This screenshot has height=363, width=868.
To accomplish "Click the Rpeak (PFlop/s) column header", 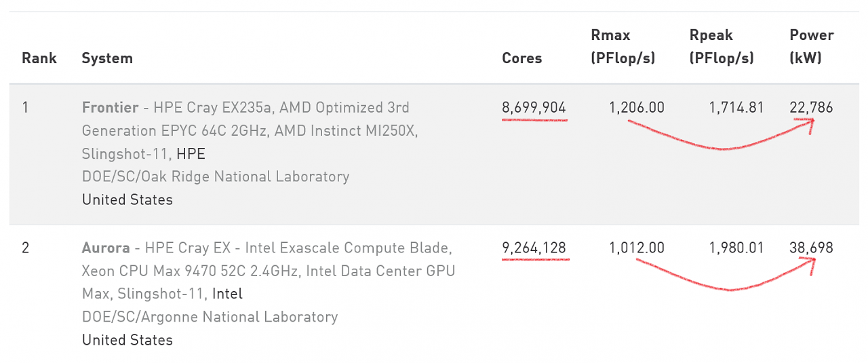I will click(x=722, y=47).
